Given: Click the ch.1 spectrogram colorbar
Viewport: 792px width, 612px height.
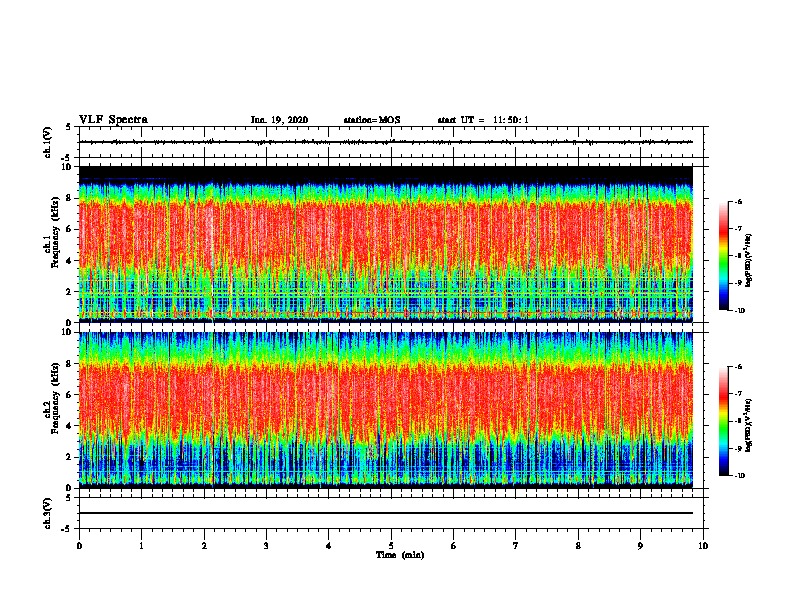Looking at the screenshot, I should tap(724, 256).
